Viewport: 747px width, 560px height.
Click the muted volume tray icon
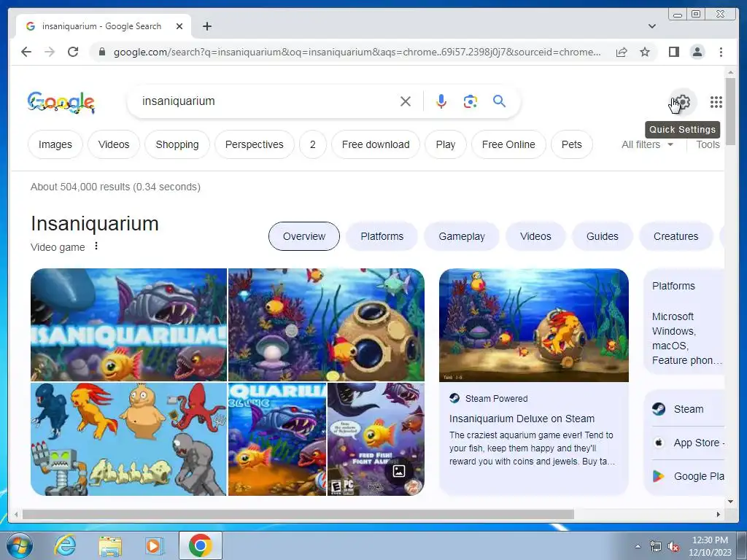tap(673, 547)
